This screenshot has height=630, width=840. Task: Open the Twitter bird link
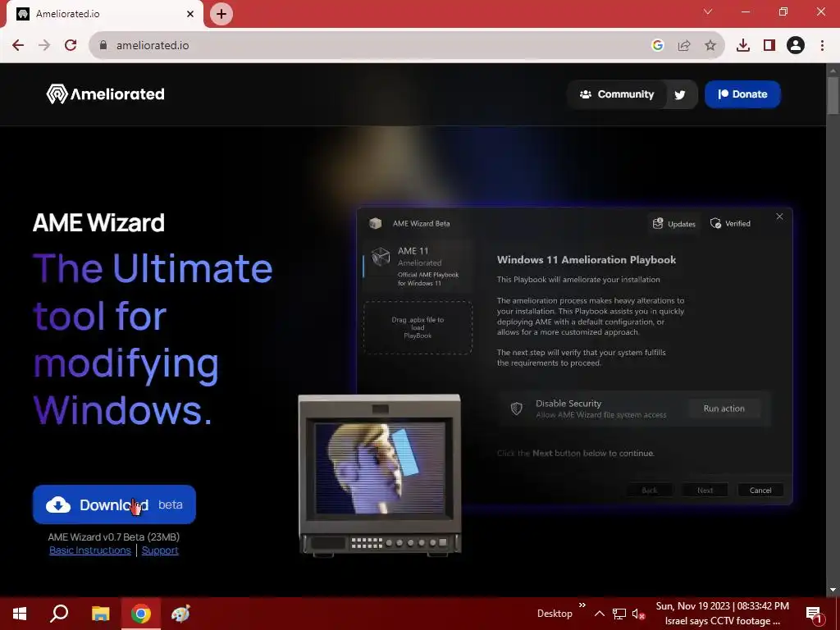coord(680,95)
